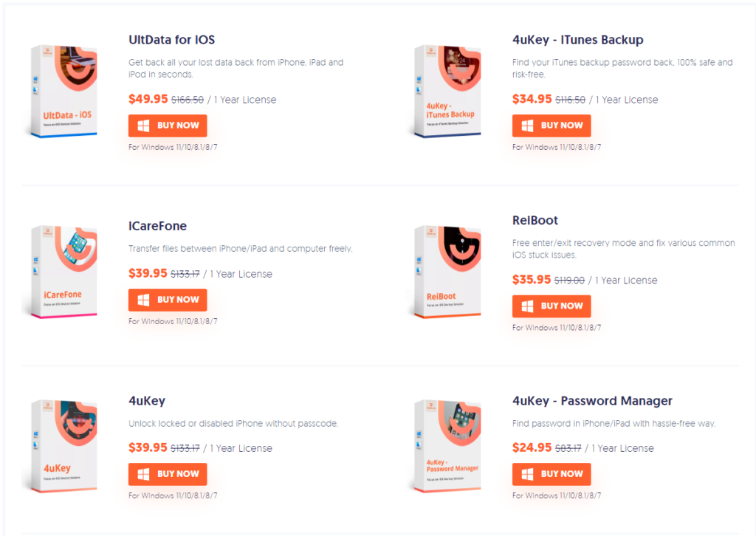The height and width of the screenshot is (536, 756).
Task: Click Buy Now for 4uKey iTunes Backup
Action: pos(551,126)
